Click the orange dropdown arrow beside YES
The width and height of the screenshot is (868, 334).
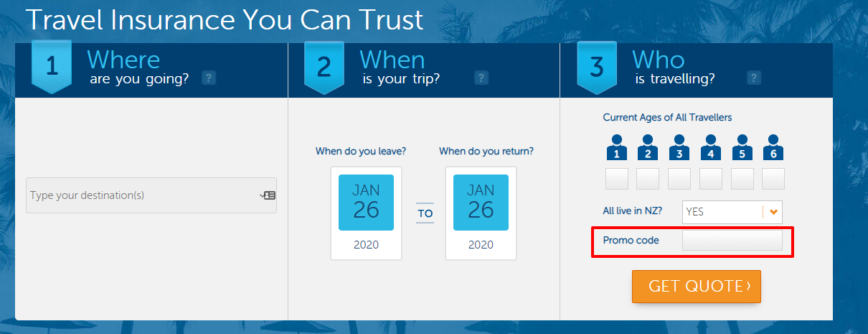click(x=773, y=212)
